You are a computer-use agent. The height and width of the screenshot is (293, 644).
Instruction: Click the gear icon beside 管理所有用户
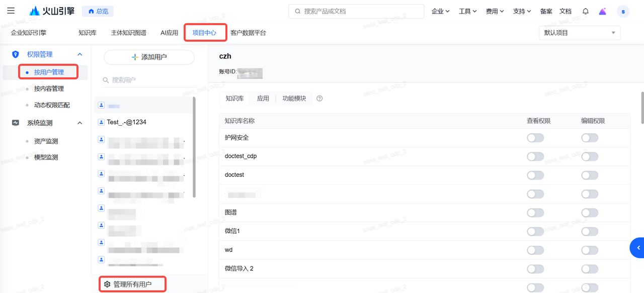click(107, 284)
